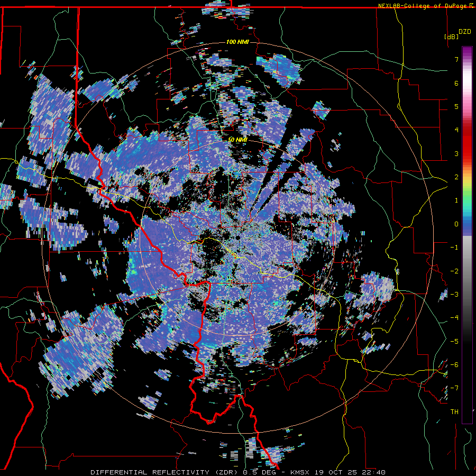
Task: Click the scale value -3
Action: point(455,295)
